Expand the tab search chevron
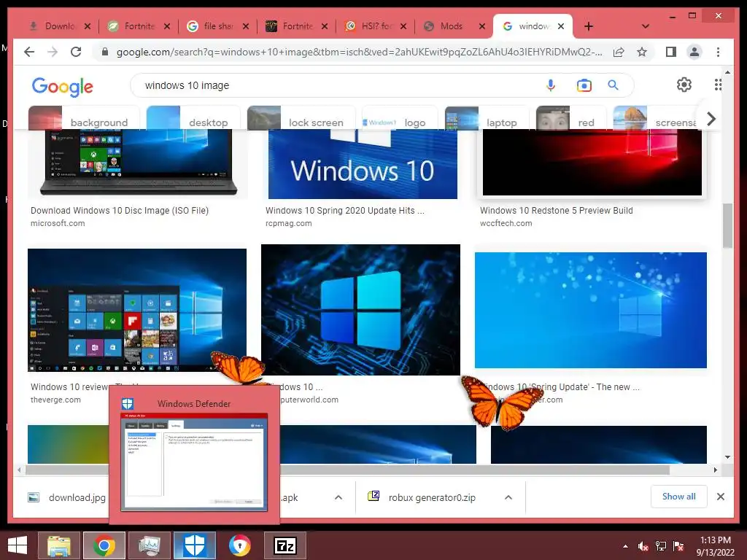Screen dimensions: 747x560 (646, 26)
